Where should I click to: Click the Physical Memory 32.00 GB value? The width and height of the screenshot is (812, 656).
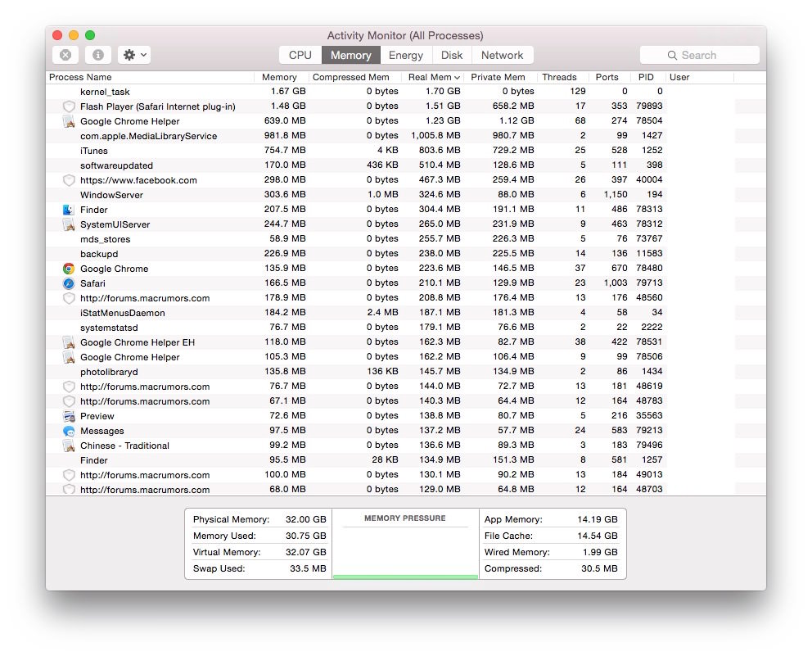pos(305,519)
